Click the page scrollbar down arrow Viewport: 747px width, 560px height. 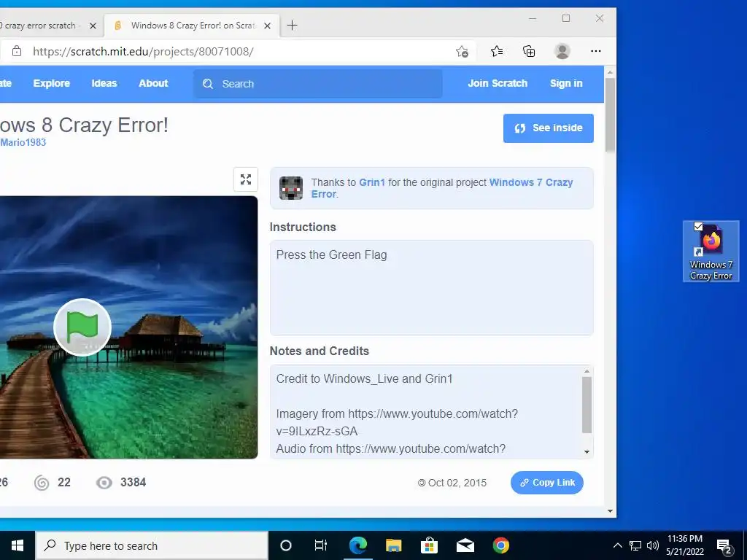coord(610,511)
